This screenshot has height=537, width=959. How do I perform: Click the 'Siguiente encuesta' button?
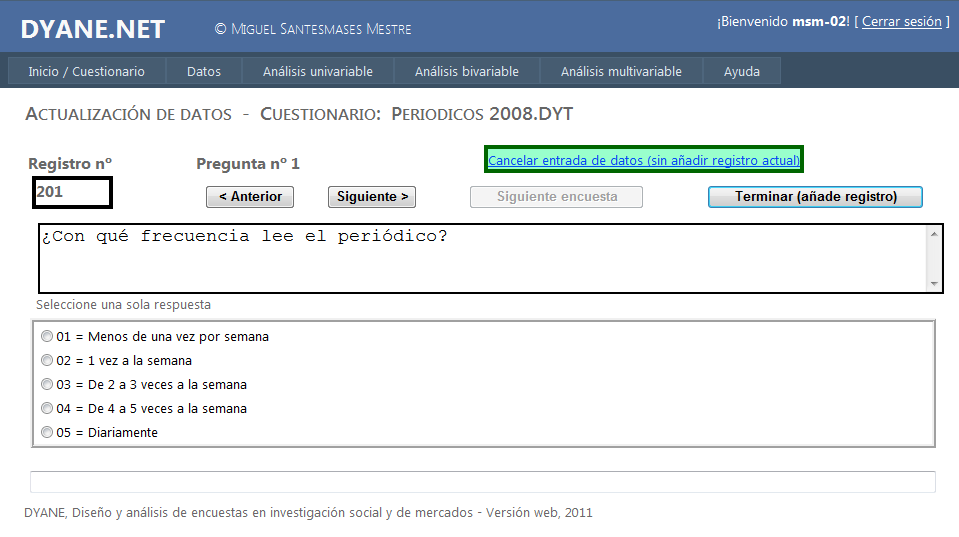coord(557,197)
